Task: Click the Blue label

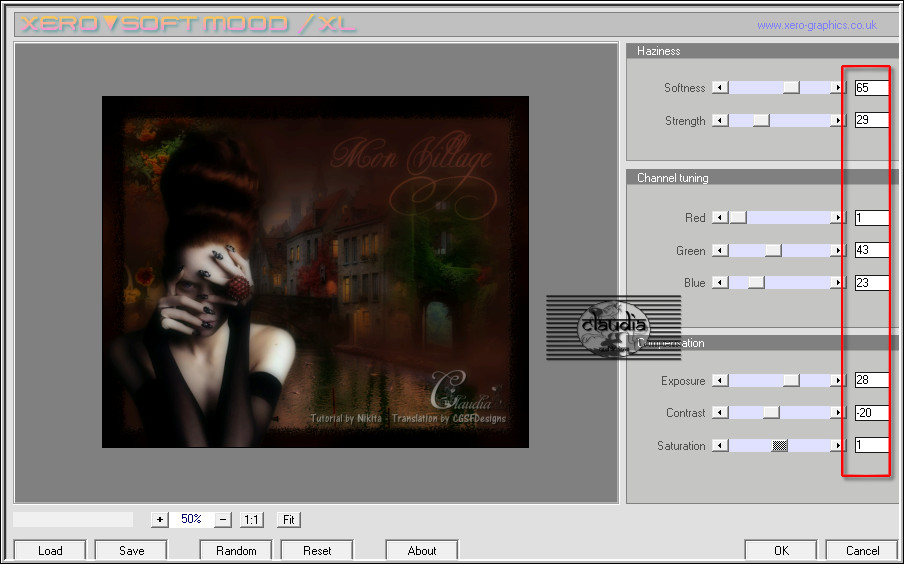Action: 695,283
